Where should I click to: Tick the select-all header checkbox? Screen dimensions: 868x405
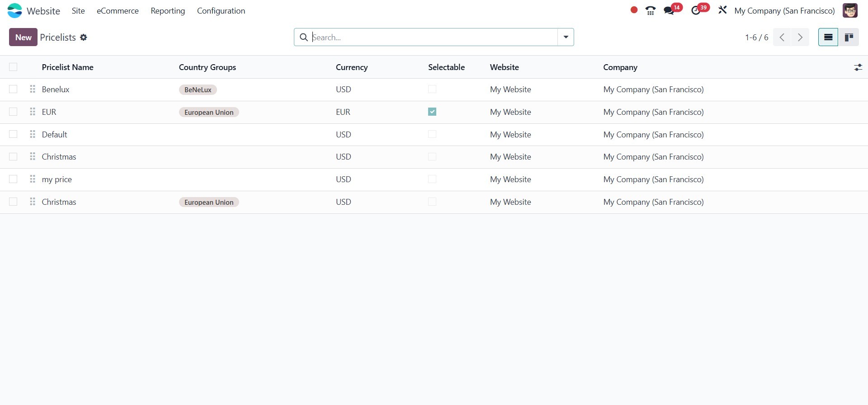13,67
